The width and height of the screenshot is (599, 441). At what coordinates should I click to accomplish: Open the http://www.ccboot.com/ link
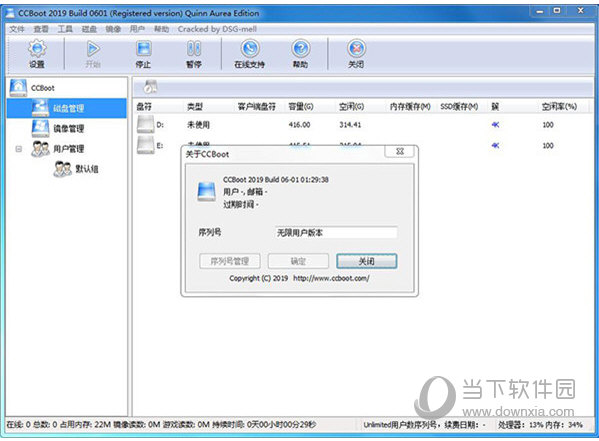tap(331, 278)
